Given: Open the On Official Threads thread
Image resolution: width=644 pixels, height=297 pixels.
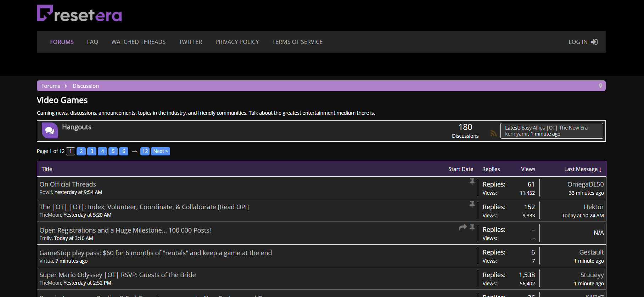Looking at the screenshot, I should coord(68,184).
